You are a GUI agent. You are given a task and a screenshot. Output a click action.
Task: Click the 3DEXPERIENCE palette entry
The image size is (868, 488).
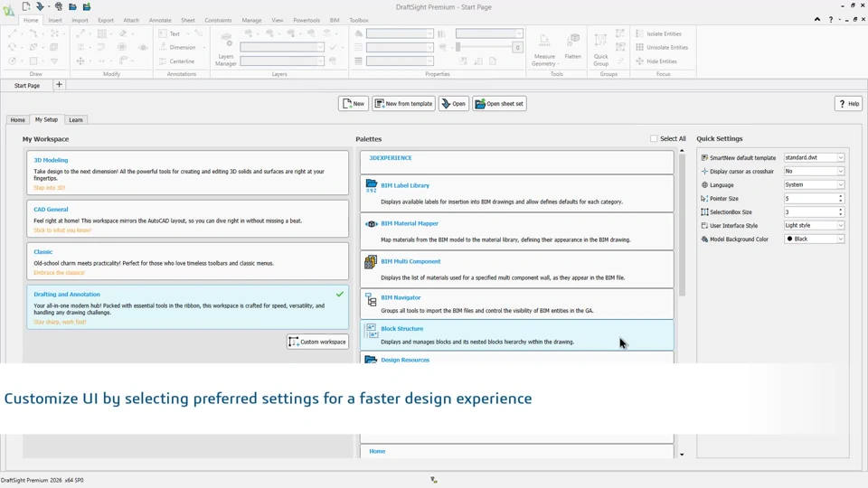coord(517,163)
